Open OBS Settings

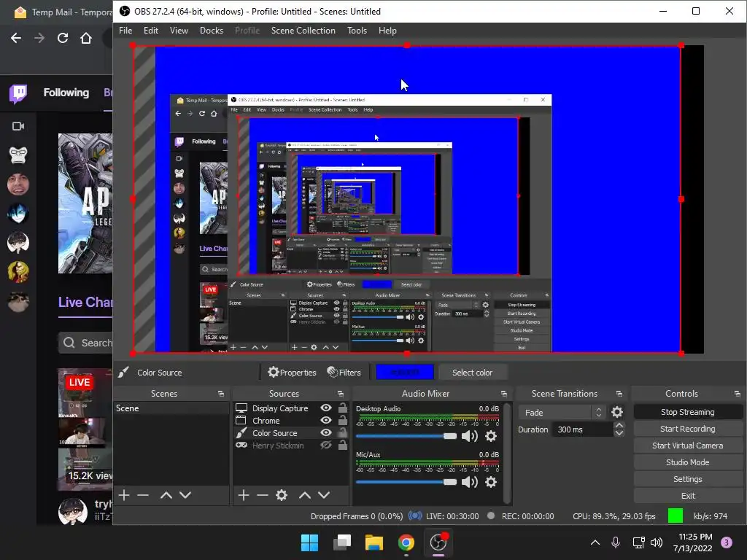[x=687, y=479]
